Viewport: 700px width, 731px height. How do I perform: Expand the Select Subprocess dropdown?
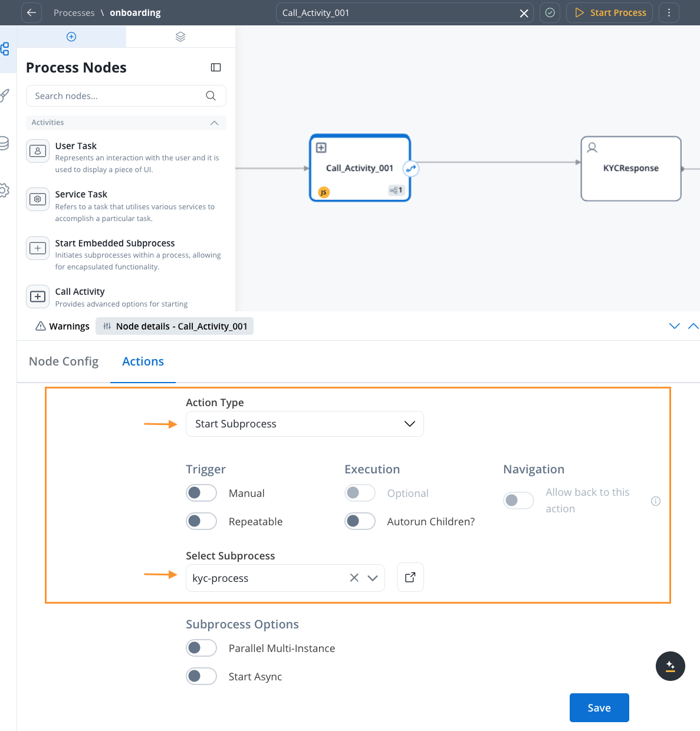[373, 578]
